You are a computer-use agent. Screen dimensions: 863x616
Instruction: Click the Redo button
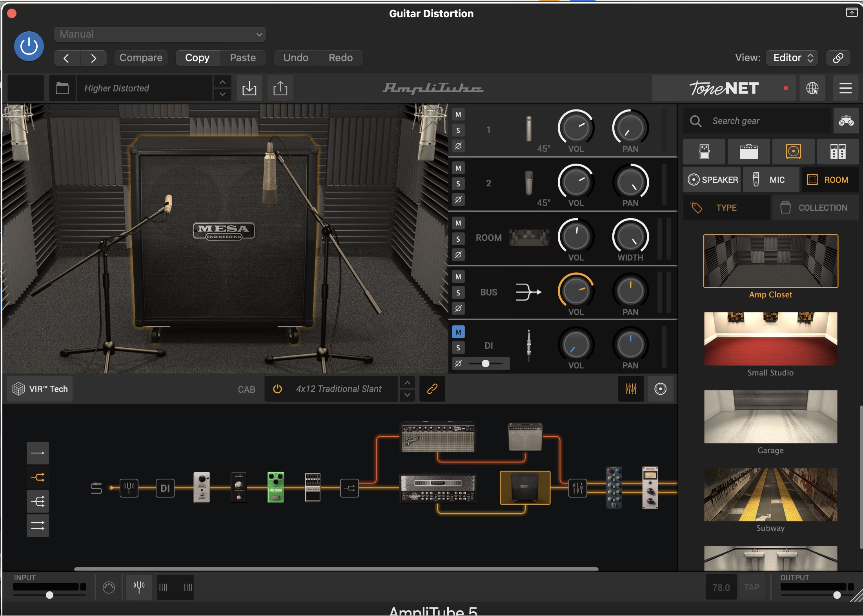click(340, 58)
